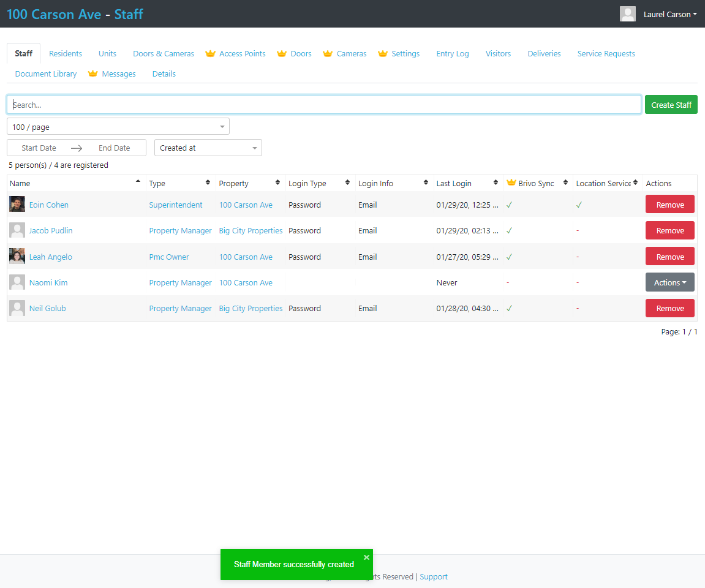
Task: Sort table by Name column arrow
Action: click(138, 182)
